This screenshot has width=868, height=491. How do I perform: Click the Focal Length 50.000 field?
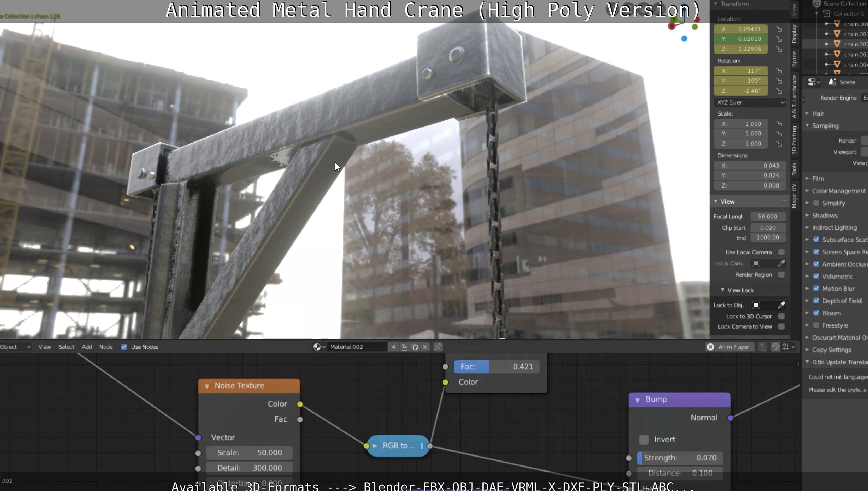click(x=768, y=216)
